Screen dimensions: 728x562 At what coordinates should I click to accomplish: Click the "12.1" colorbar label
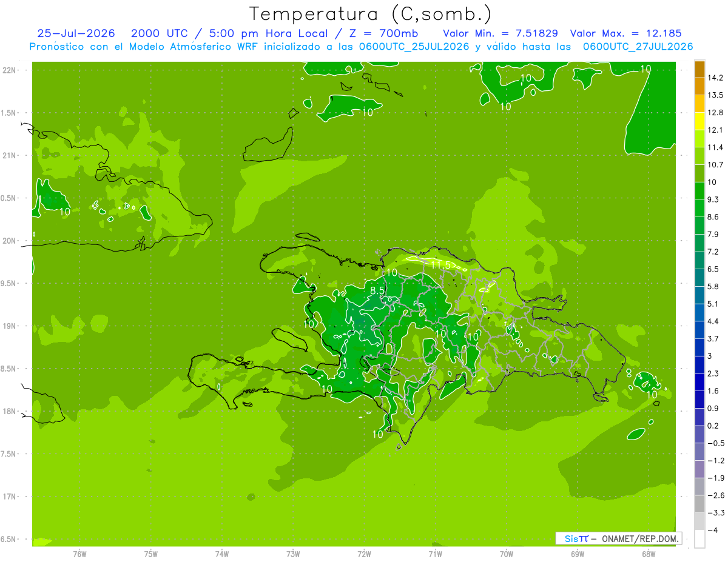[x=715, y=130]
